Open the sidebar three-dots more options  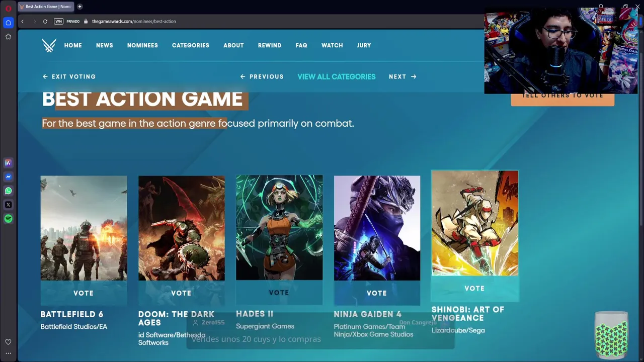pyautogui.click(x=8, y=353)
